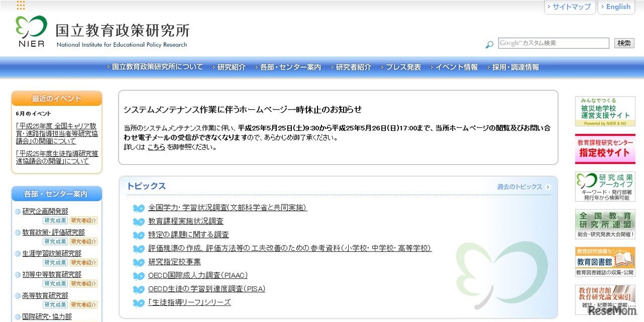
Task: Click butterfly bullet beside 研究指定校事業
Action: pyautogui.click(x=138, y=263)
